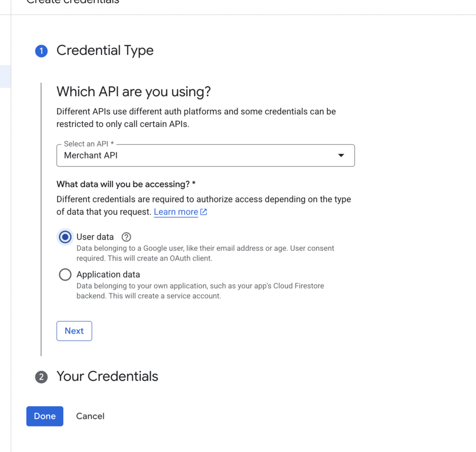Click the Create credentials page title
The image size is (476, 452).
click(x=73, y=2)
